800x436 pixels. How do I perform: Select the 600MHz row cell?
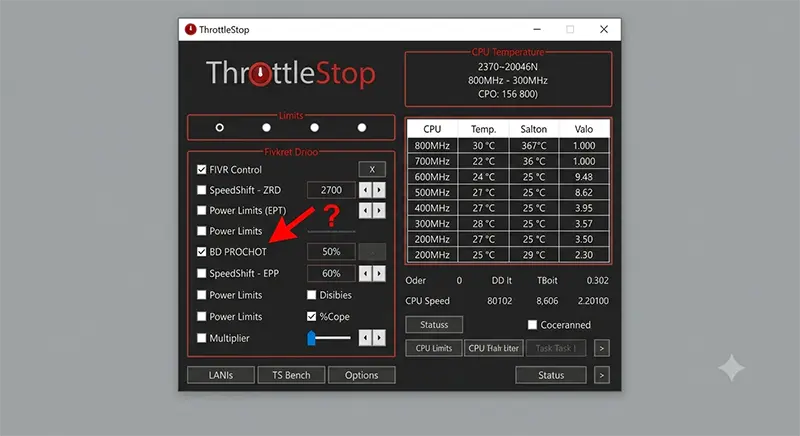click(x=432, y=176)
